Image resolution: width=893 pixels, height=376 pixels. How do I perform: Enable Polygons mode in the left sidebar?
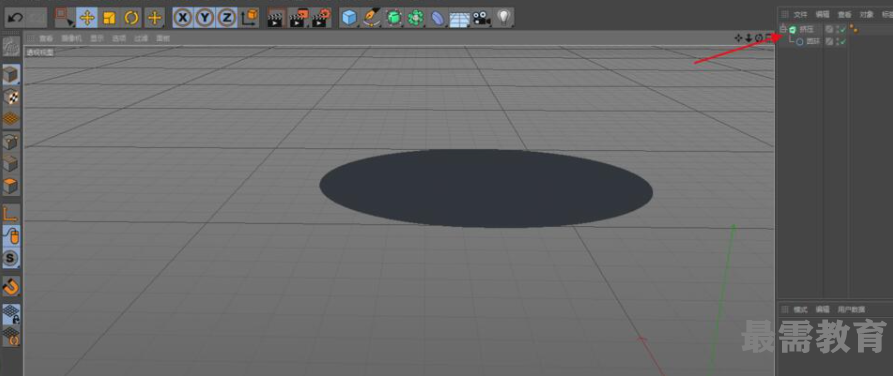11,186
